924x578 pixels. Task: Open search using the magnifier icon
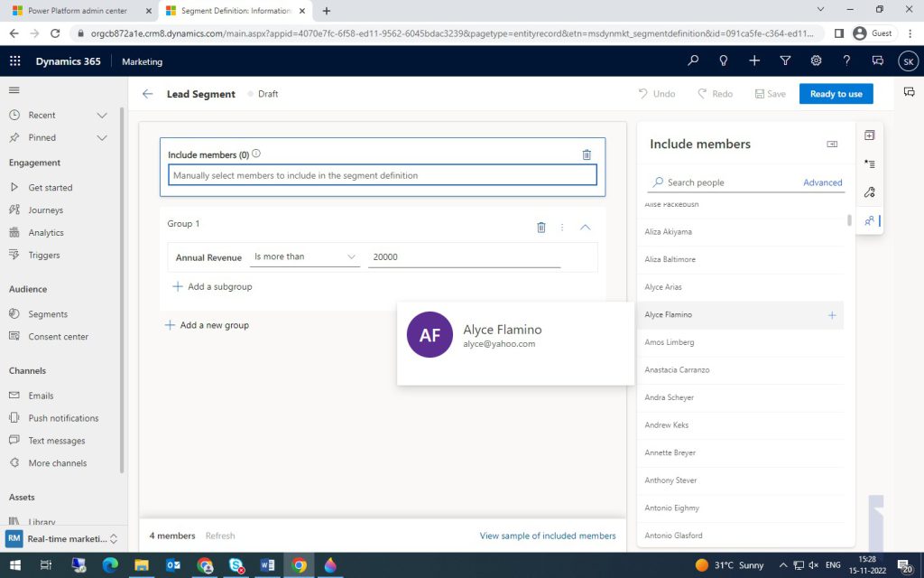tap(692, 61)
